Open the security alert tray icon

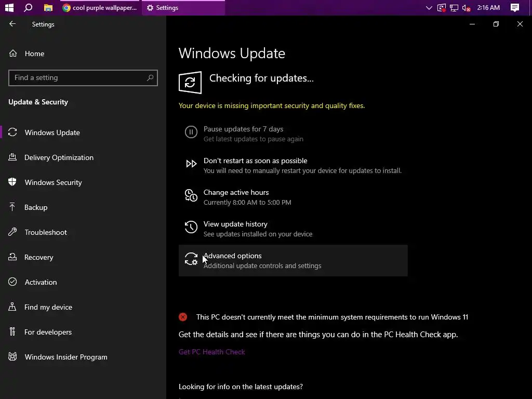pyautogui.click(x=442, y=8)
